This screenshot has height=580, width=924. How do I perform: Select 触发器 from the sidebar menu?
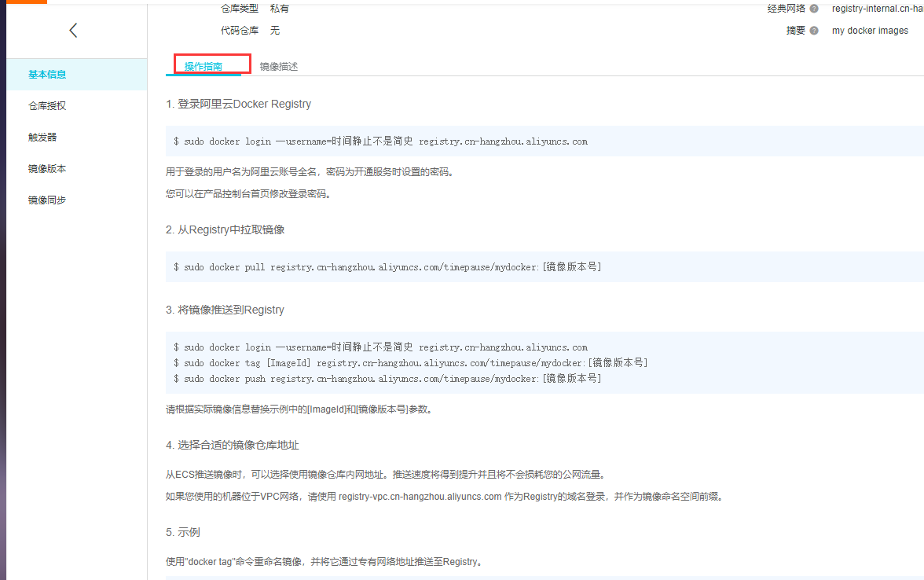42,138
